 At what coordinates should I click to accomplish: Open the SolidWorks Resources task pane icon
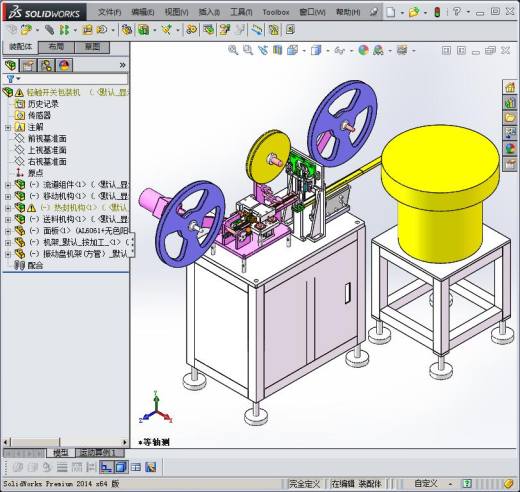[510, 87]
